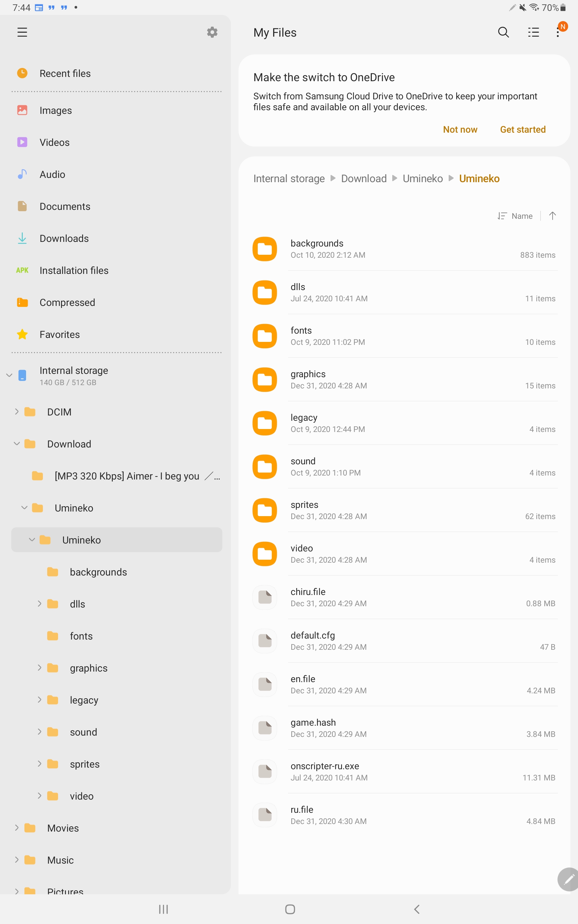Tap the Android back button

(x=417, y=909)
